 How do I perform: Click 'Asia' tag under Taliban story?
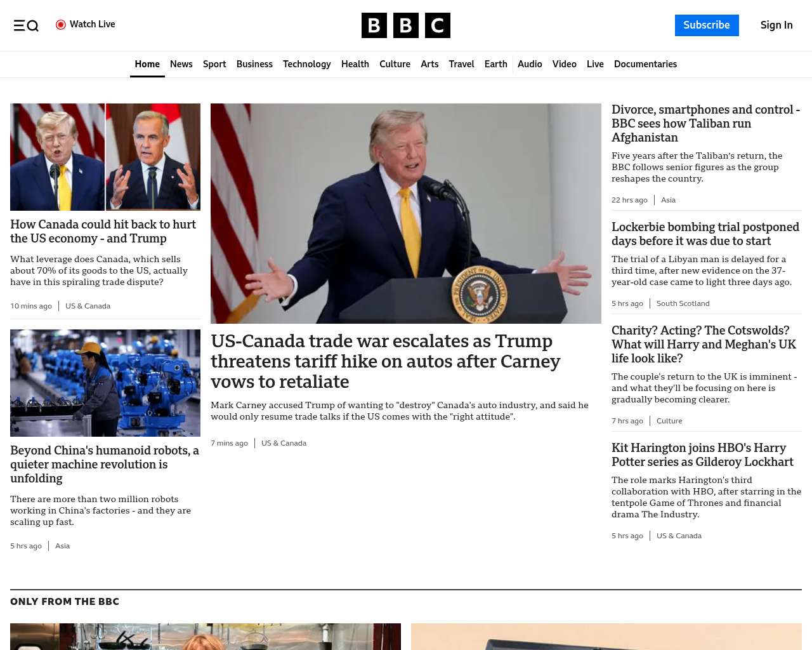tap(668, 200)
